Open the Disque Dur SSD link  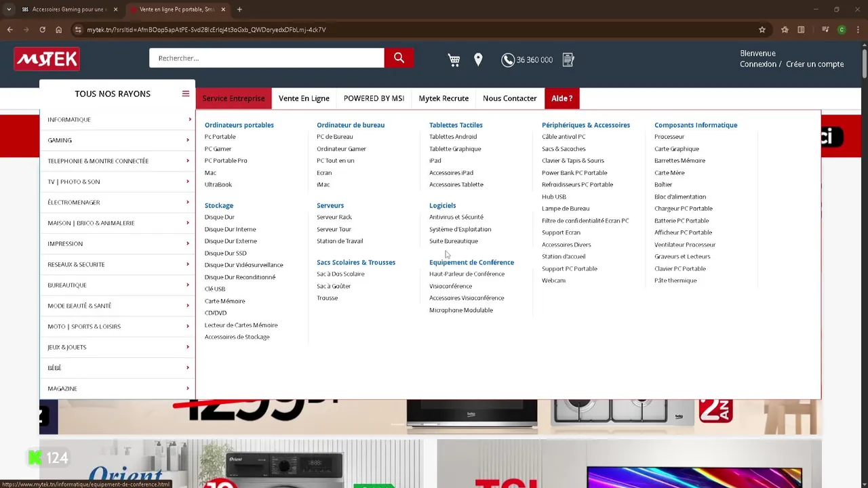(x=225, y=253)
